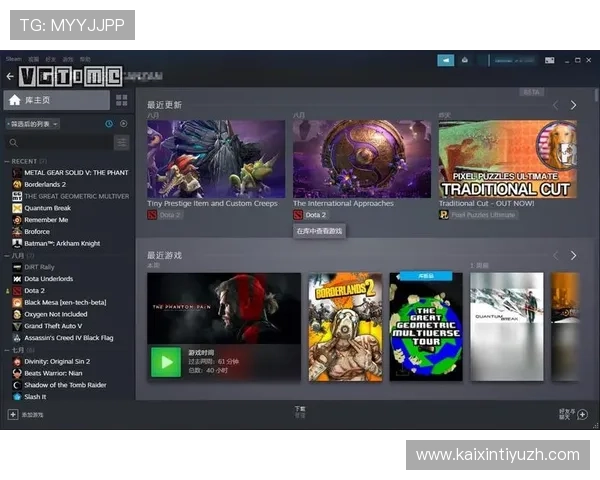This screenshot has width=600, height=480.
Task: Click the add game plus icon
Action: [13, 414]
